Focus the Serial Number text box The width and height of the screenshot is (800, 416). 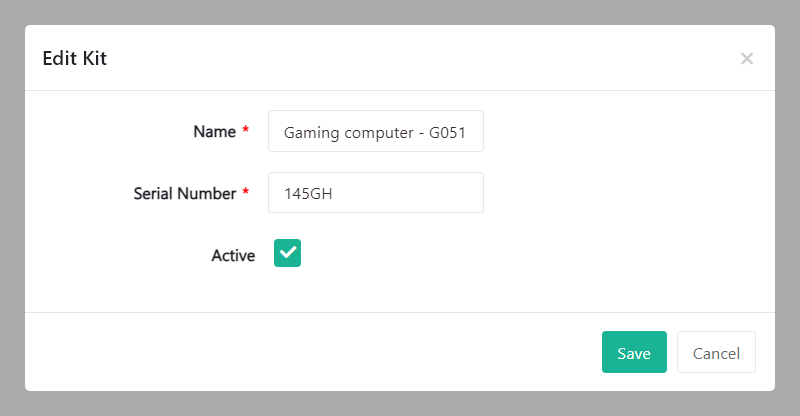click(x=376, y=193)
